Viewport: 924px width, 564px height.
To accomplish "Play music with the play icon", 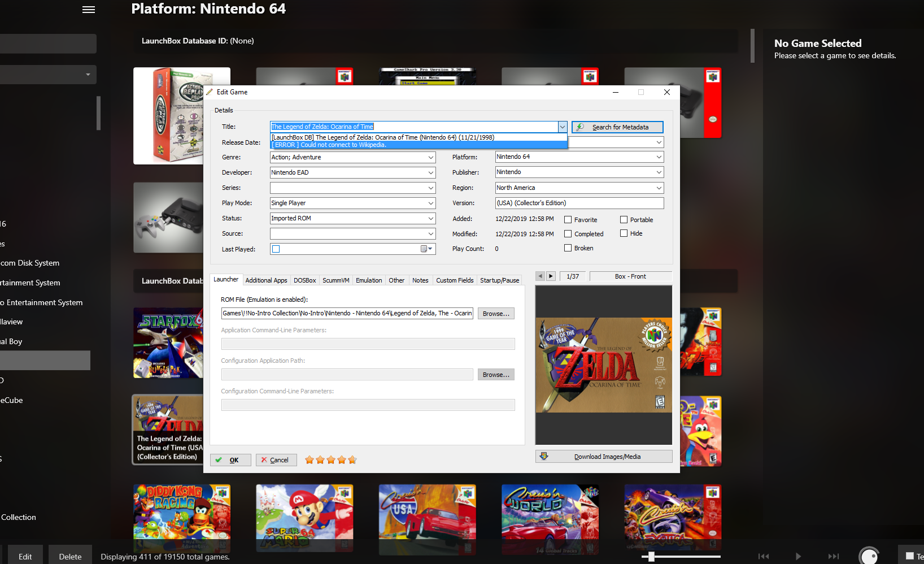I will [798, 556].
